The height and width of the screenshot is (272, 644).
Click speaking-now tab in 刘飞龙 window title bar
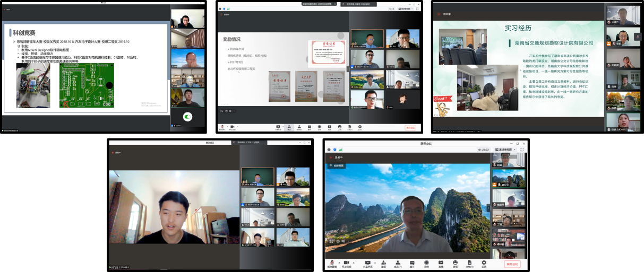click(x=250, y=143)
